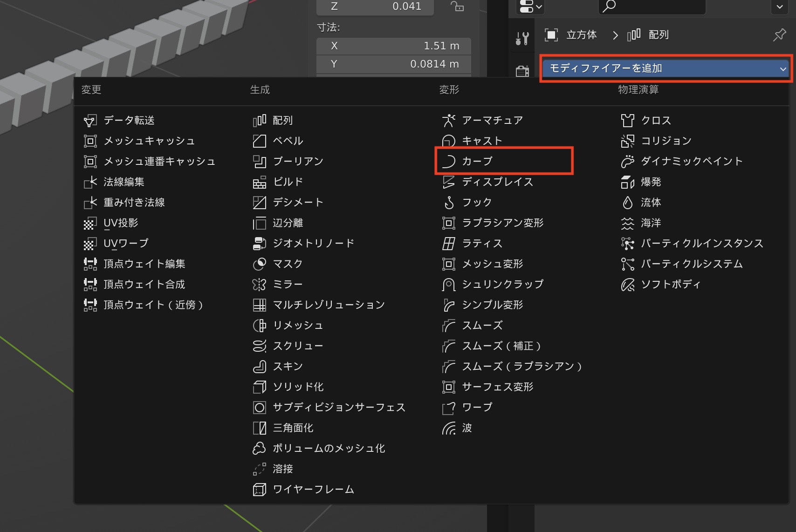Expand the options dropdown beside search field
This screenshot has height=532, width=796.
click(x=779, y=7)
